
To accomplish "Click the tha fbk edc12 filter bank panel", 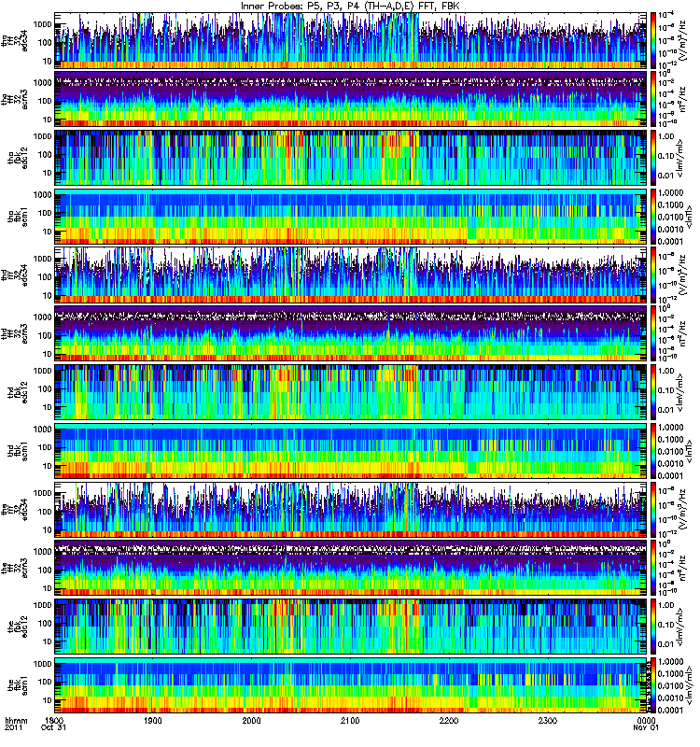I will pyautogui.click(x=351, y=158).
